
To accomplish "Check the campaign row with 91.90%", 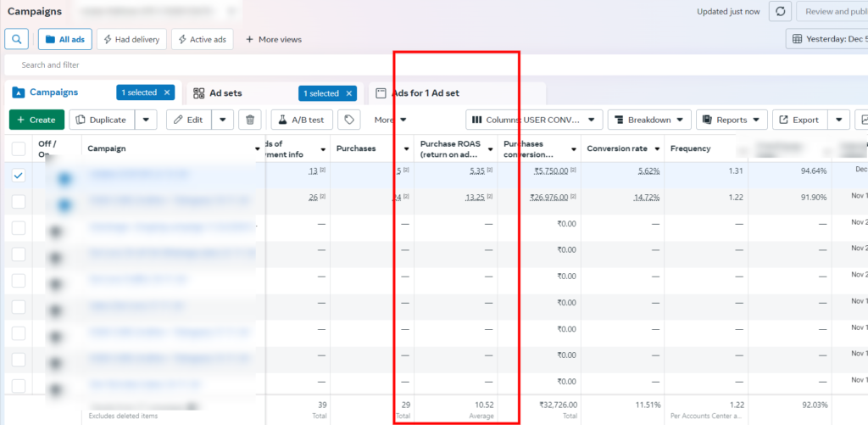I will point(19,202).
